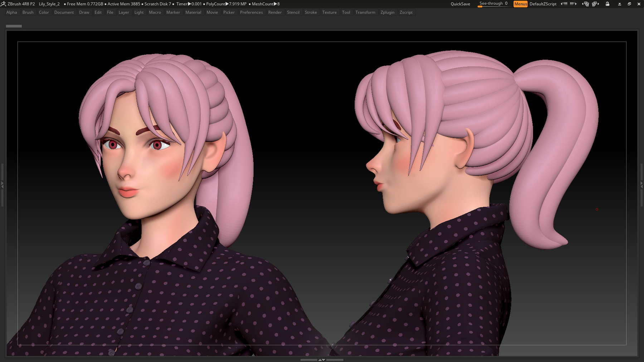Click the padlock icon in title bar

(608, 4)
